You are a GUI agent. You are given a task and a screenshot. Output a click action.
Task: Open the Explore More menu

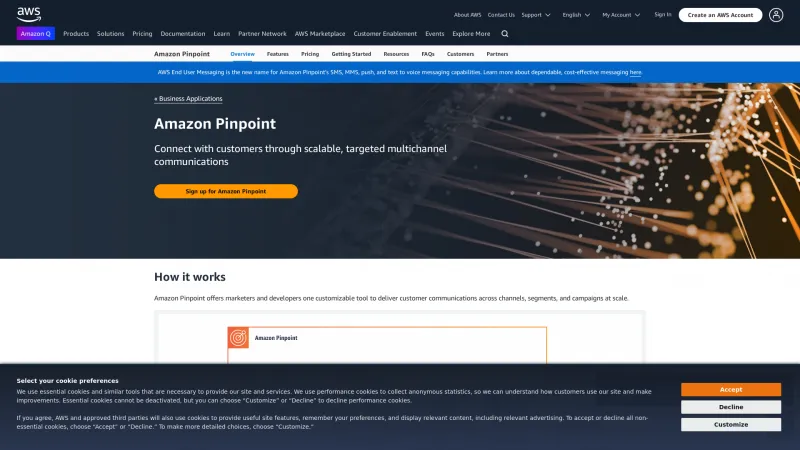tap(471, 34)
